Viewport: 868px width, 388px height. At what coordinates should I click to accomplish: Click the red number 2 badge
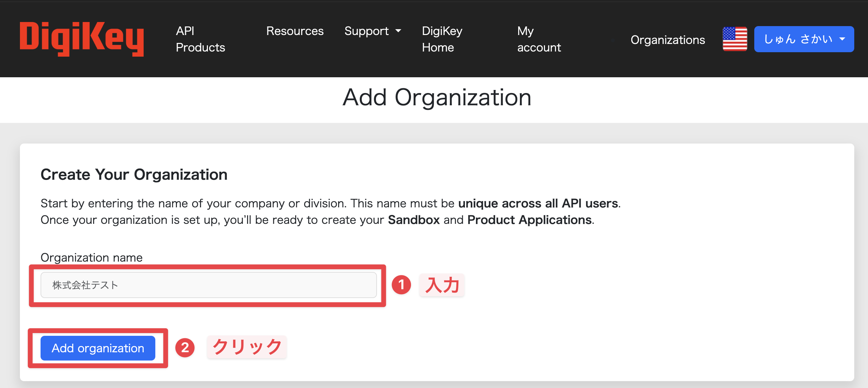(x=185, y=348)
